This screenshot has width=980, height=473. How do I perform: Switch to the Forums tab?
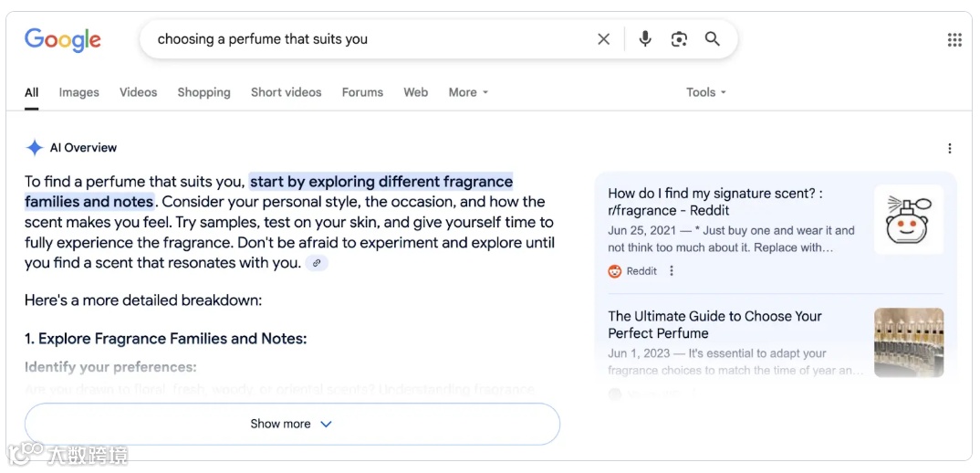pyautogui.click(x=362, y=92)
